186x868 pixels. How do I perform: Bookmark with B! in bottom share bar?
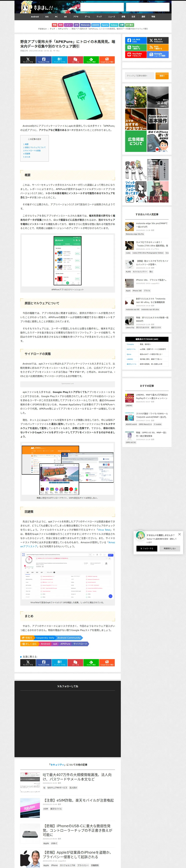point(59,663)
